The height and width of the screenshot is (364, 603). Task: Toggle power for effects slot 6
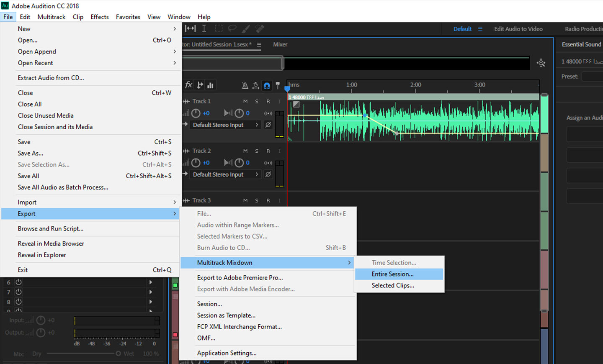(x=18, y=282)
